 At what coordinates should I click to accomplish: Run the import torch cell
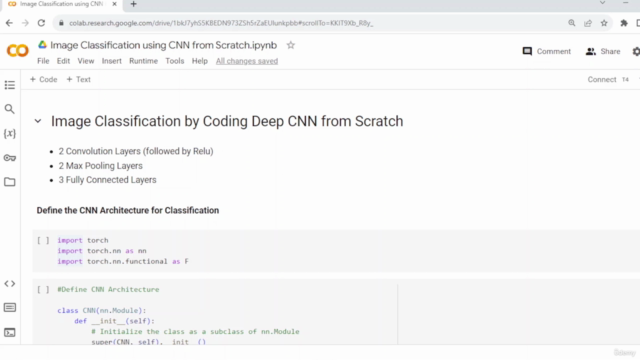(x=43, y=240)
